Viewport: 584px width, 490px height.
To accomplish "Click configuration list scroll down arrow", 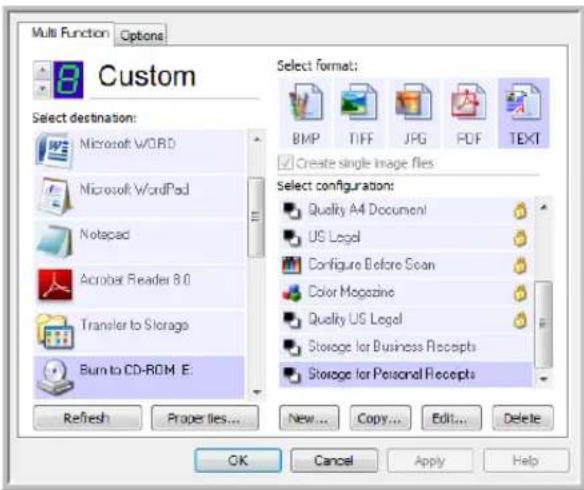I will (543, 379).
